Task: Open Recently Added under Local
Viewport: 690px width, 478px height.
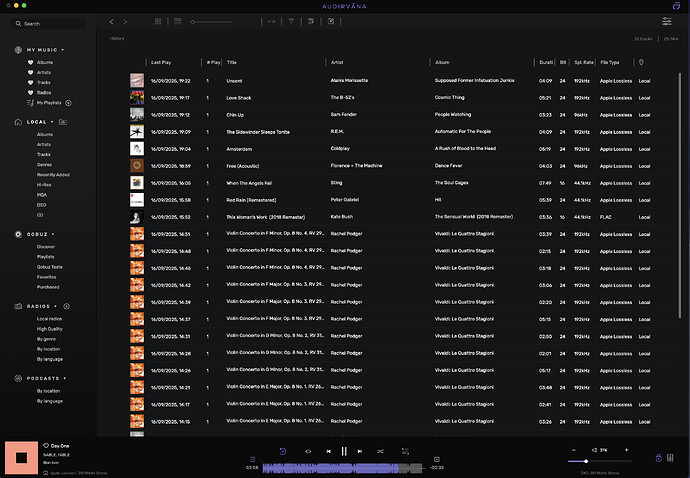Action: click(54, 174)
